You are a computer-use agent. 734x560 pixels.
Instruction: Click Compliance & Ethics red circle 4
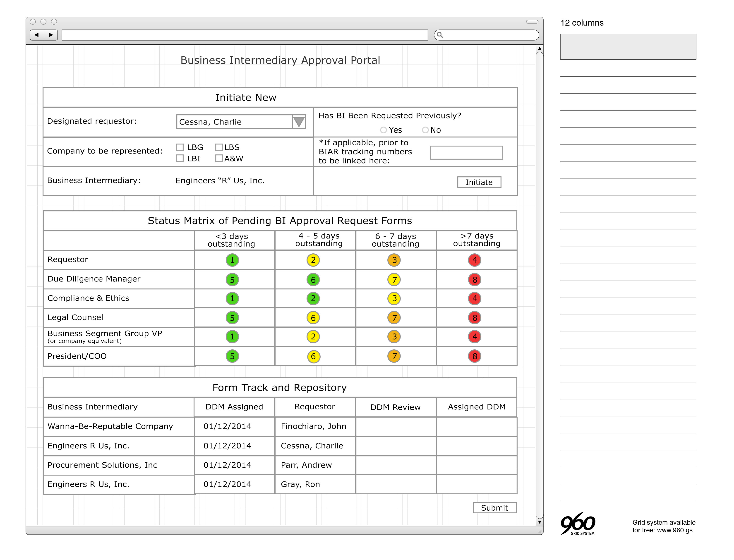(475, 298)
